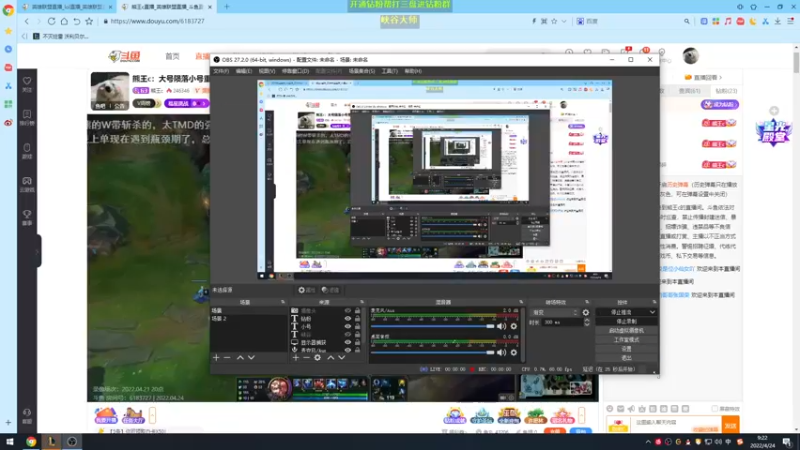Image resolution: width=800 pixels, height=450 pixels.
Task: Open desktop audio channel settings gear
Action: point(514,352)
